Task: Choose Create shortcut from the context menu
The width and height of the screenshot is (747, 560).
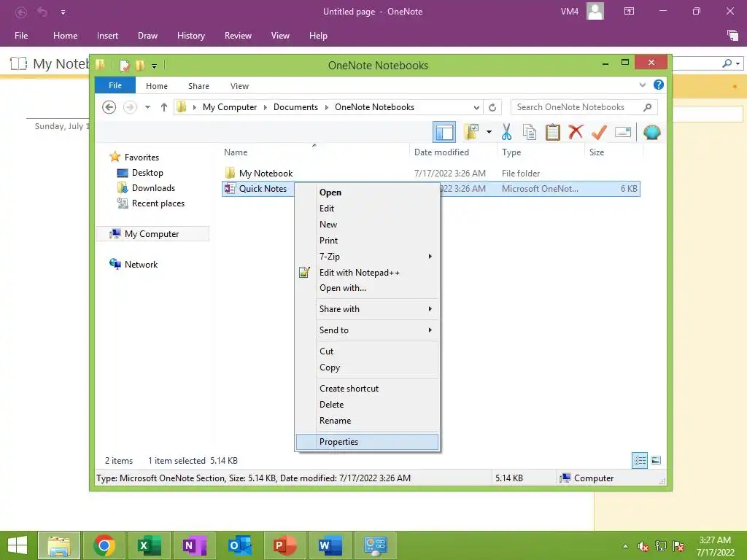Action: pos(367,388)
